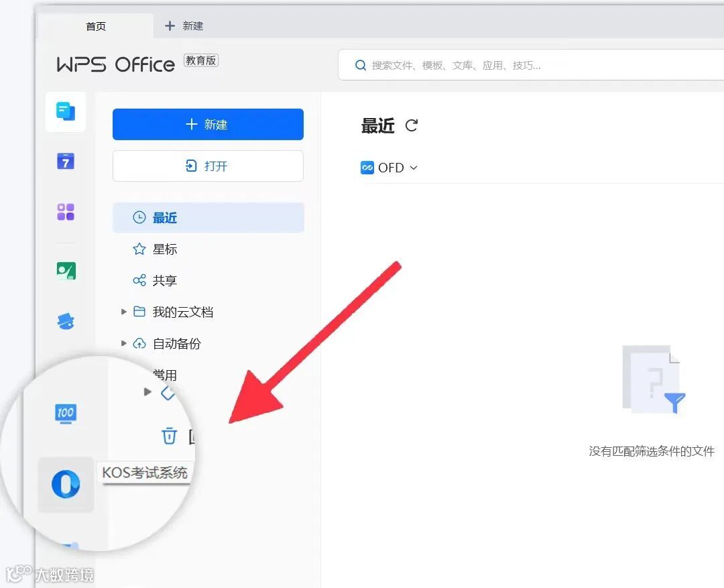The width and height of the screenshot is (724, 588).
Task: Click the 打开 open file button
Action: [208, 166]
